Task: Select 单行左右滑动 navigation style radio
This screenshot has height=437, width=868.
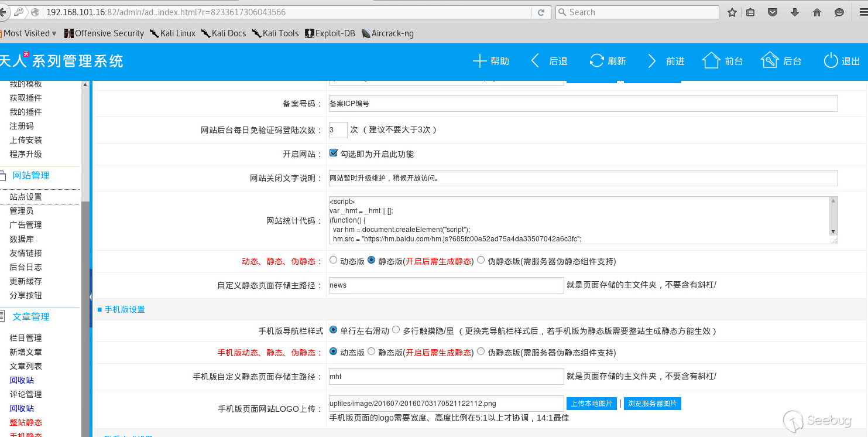Action: coord(333,330)
